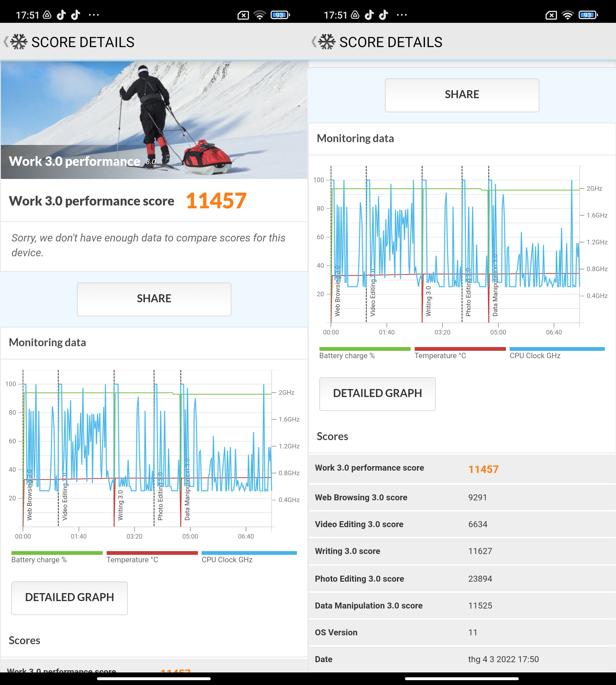Tap 'SCORE DETAILS' title on the left screen
616x685 pixels.
pos(83,42)
